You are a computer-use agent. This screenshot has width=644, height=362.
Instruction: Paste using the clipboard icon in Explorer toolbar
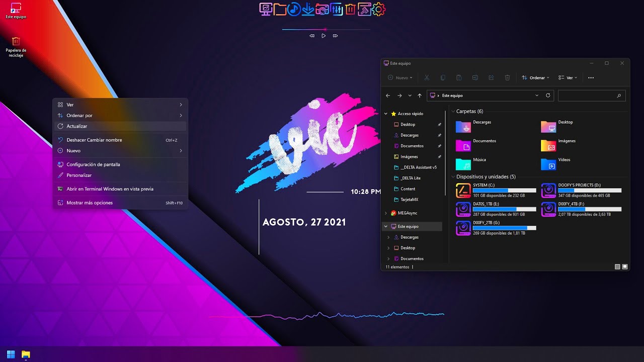[x=459, y=77]
